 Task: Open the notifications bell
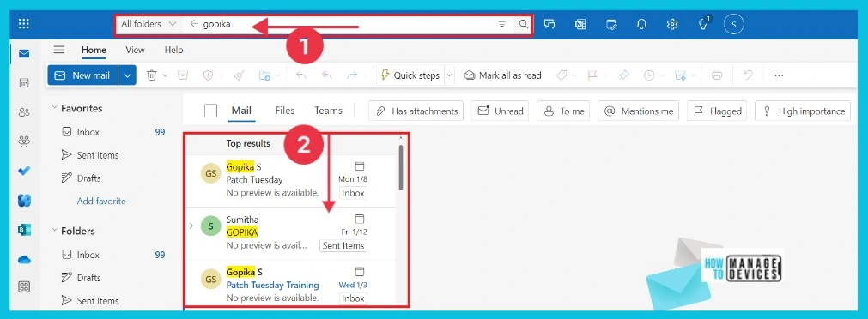tap(641, 24)
